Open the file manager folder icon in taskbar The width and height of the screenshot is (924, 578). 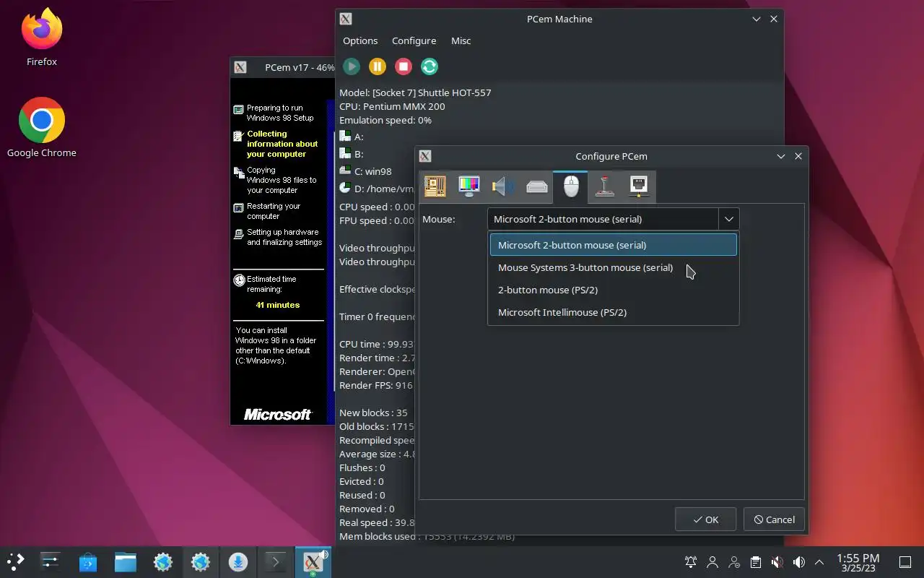(126, 561)
